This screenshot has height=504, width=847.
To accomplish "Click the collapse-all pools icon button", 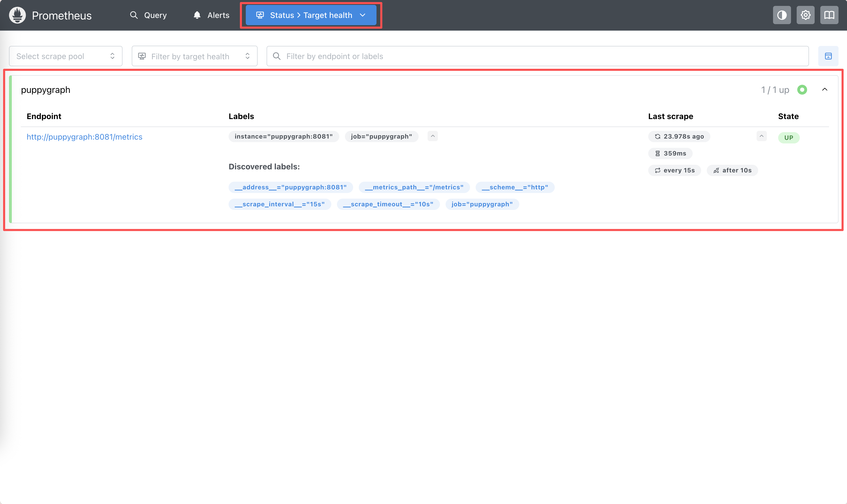I will pyautogui.click(x=828, y=56).
